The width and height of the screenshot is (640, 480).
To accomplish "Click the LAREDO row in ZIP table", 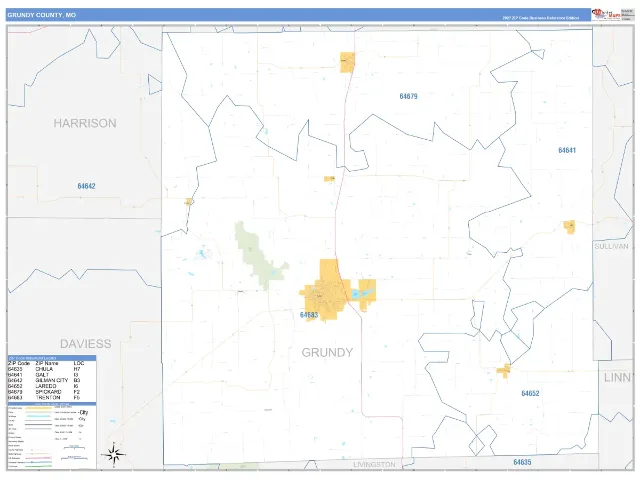I will click(46, 386).
